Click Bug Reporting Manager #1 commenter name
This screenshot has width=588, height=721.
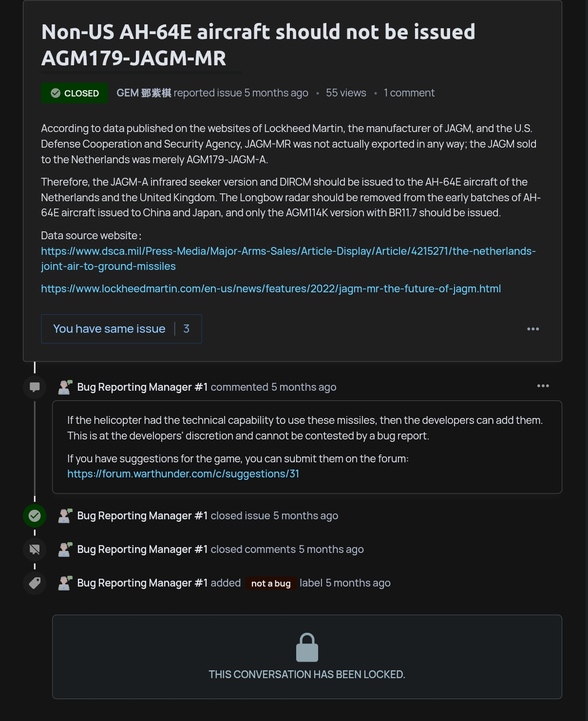pos(142,387)
